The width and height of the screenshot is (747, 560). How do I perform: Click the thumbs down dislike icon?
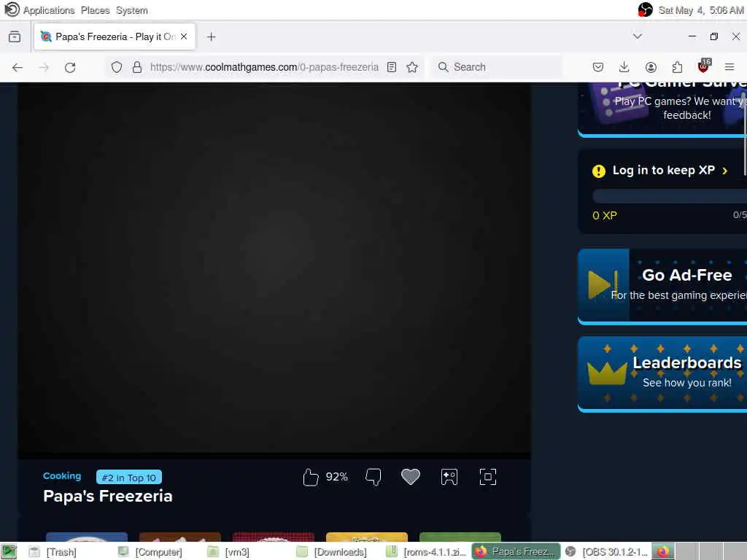tap(373, 477)
